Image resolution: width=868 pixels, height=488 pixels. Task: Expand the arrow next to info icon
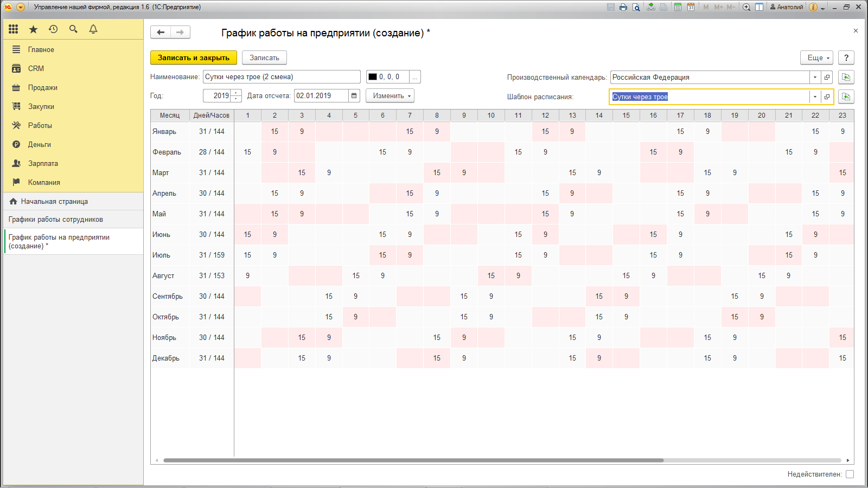click(x=823, y=8)
